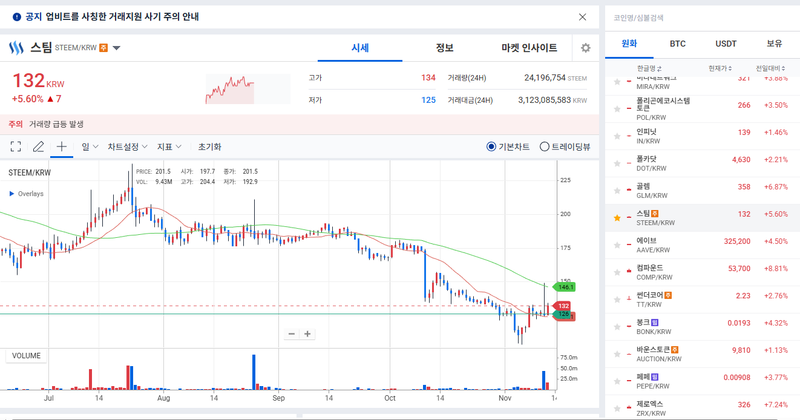800x420 pixels.
Task: Expand the Overlays legend
Action: click(12, 194)
